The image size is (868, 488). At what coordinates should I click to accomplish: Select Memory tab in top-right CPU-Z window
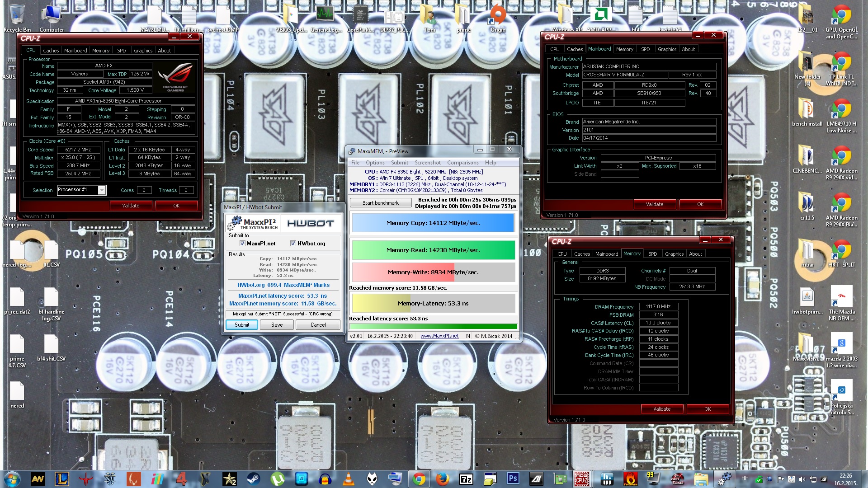click(x=625, y=49)
